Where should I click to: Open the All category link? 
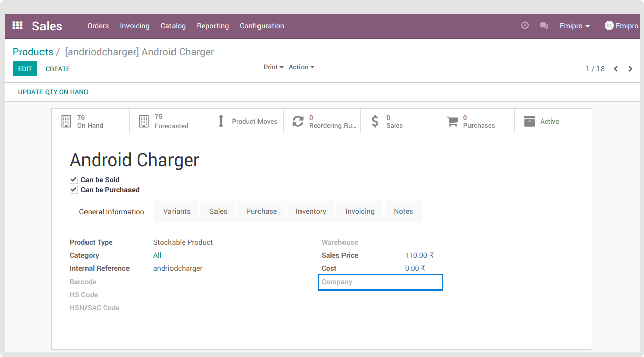(157, 255)
